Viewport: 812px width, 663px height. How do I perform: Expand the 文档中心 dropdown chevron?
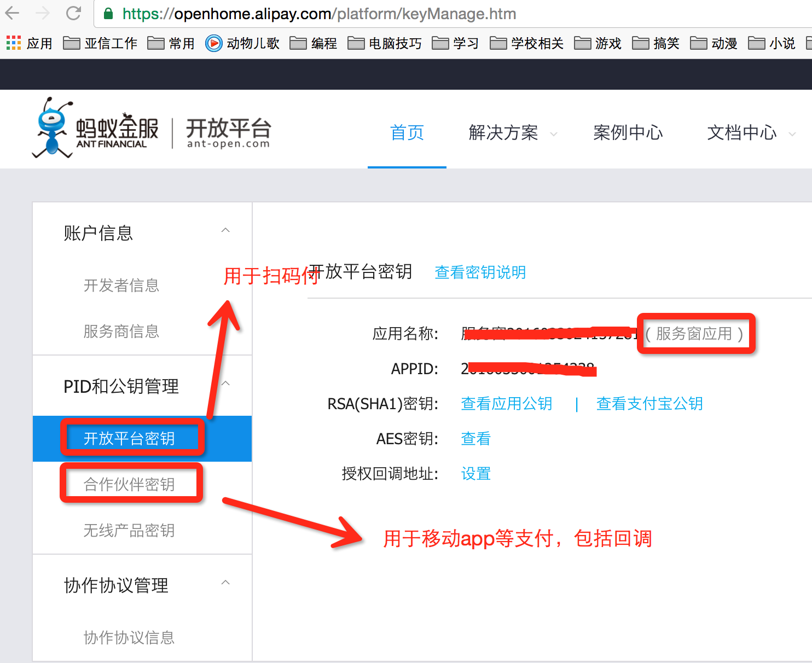[792, 134]
